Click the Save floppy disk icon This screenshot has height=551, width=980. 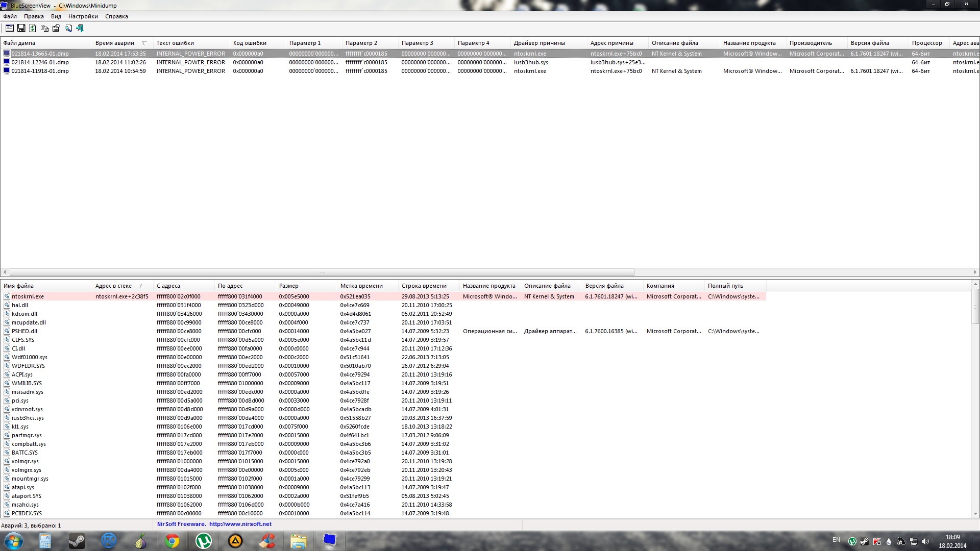(x=21, y=29)
